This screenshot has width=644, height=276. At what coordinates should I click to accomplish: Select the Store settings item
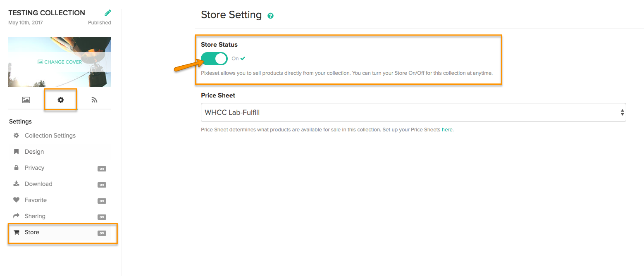(60, 232)
